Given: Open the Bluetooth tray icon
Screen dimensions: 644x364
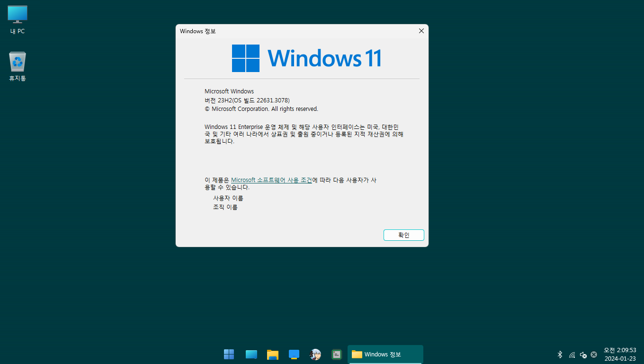Looking at the screenshot, I should click(560, 355).
